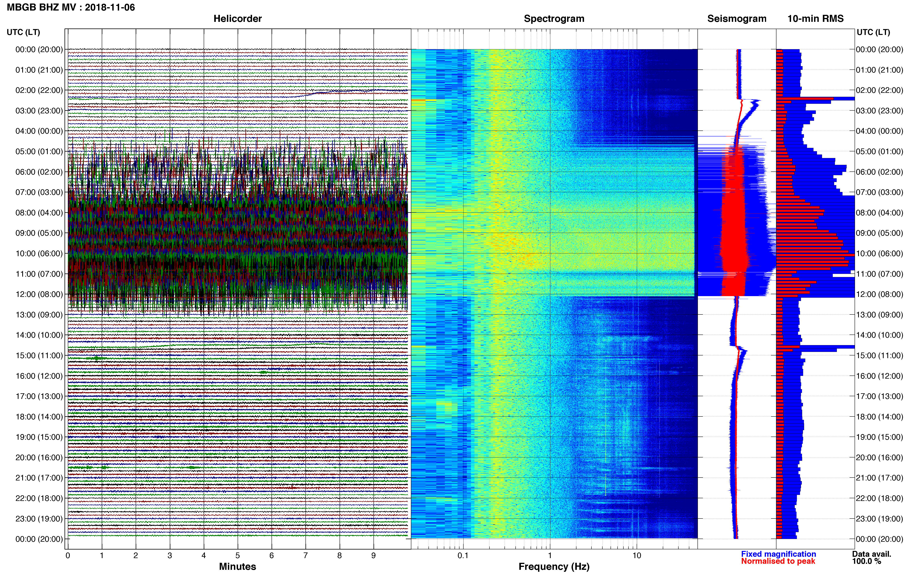Click the 'Normalised to peak' legend entry
The width and height of the screenshot is (924, 578).
[778, 561]
